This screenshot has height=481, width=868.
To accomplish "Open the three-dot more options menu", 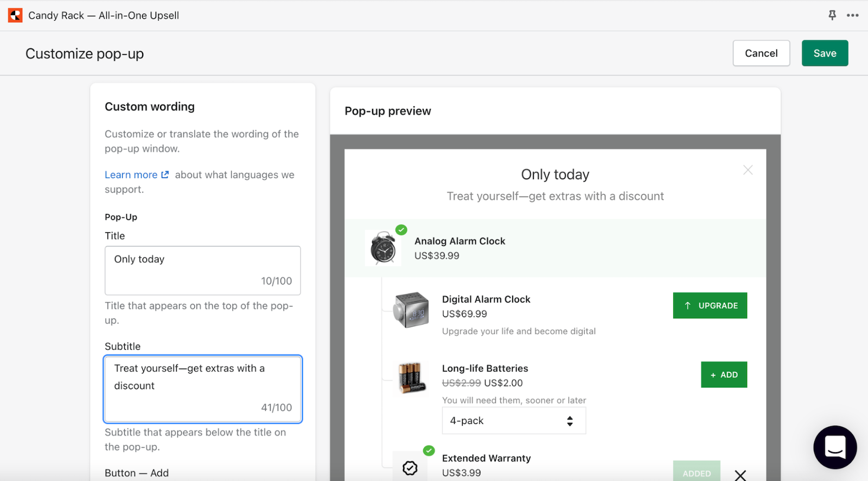I will click(x=853, y=15).
